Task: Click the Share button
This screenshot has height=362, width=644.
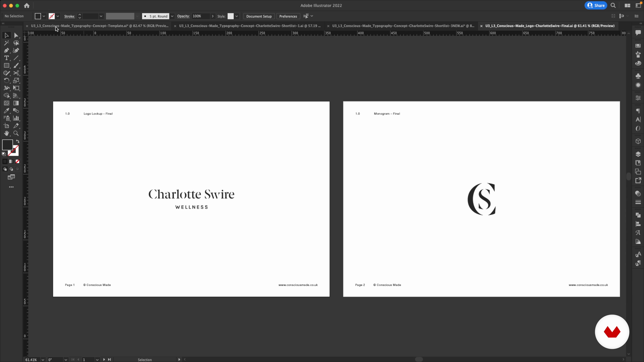Action: [x=596, y=6]
